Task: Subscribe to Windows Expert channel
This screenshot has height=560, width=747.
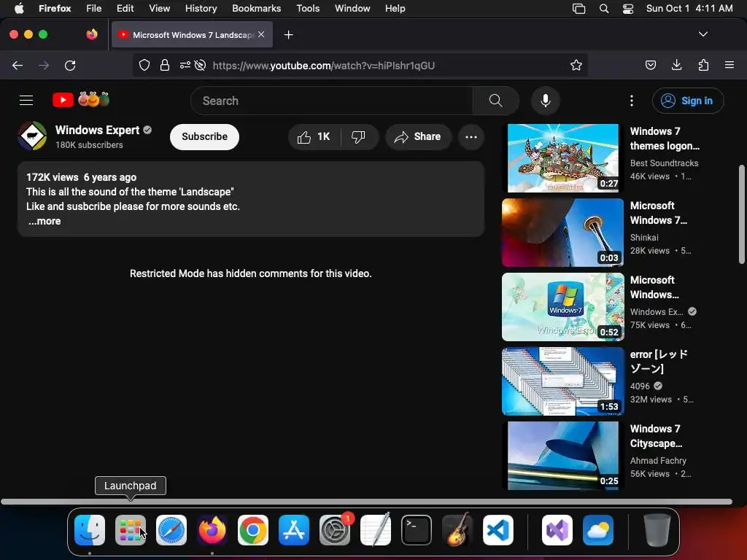Action: coord(204,136)
